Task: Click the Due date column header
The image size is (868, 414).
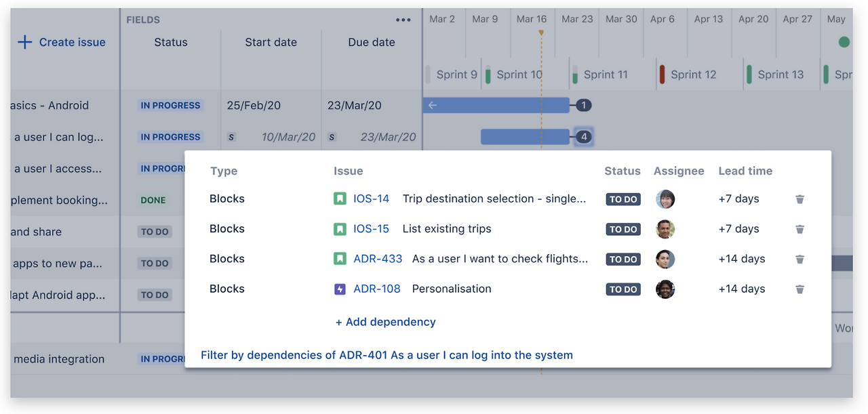Action: pos(371,42)
